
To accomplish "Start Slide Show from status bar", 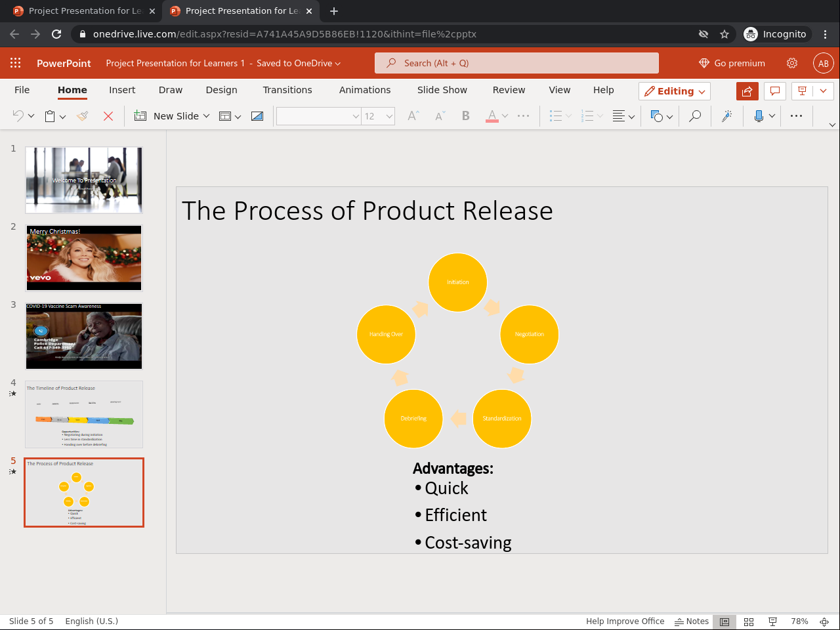I will pos(773,621).
